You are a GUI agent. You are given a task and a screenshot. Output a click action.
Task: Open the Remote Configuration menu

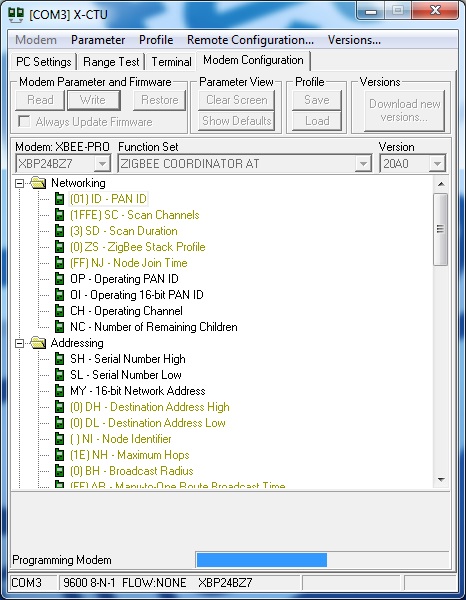[x=250, y=40]
